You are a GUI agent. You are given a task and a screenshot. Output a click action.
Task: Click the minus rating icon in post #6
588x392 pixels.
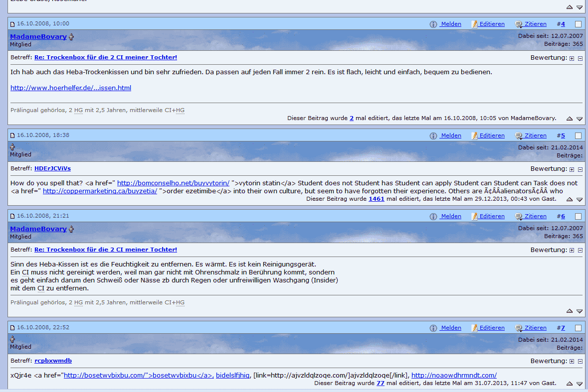pyautogui.click(x=580, y=251)
